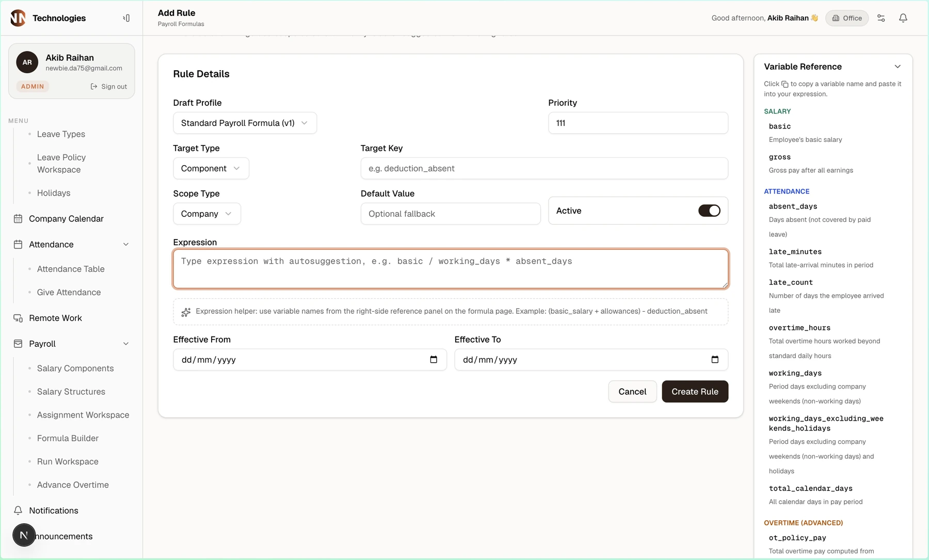929x560 pixels.
Task: Open the Draft Profile dropdown
Action: [245, 123]
